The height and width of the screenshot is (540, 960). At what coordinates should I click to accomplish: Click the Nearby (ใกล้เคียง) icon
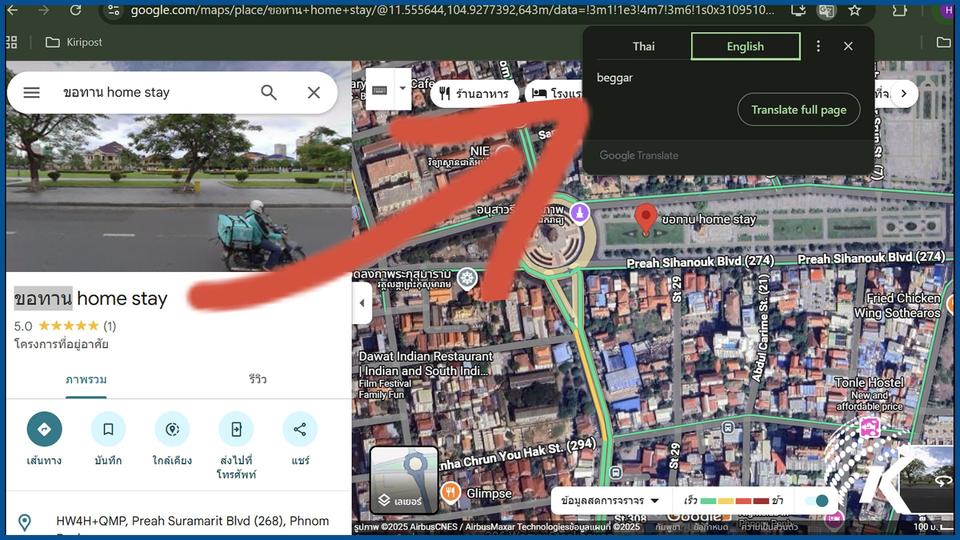click(x=172, y=429)
